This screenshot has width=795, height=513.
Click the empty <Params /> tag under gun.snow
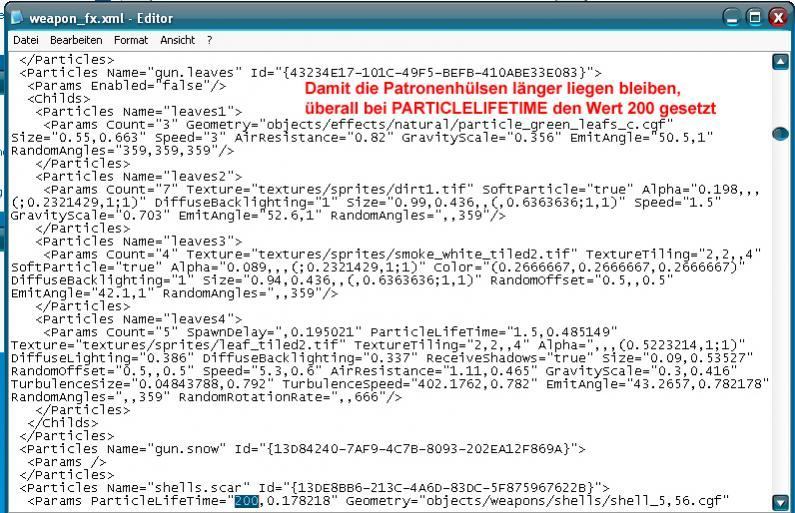pos(66,462)
